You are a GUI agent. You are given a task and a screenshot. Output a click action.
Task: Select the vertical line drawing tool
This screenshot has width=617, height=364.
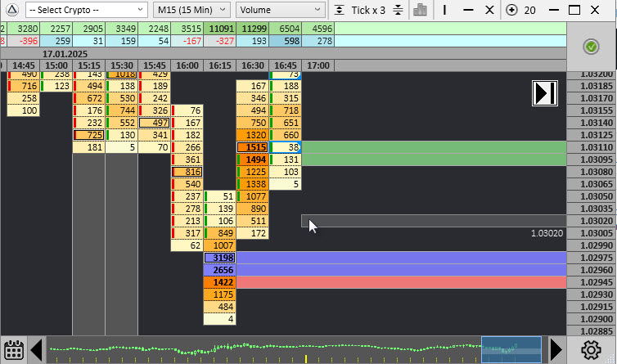click(x=444, y=10)
